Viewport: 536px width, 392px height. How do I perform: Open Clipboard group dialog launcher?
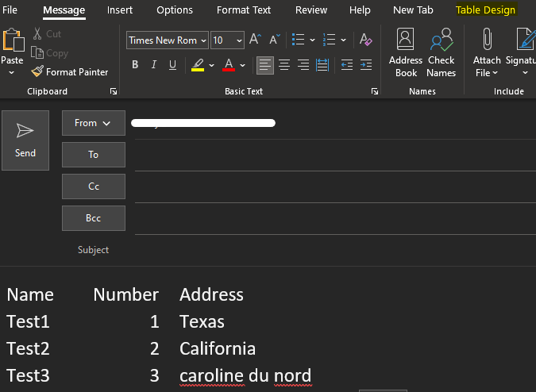pos(113,91)
